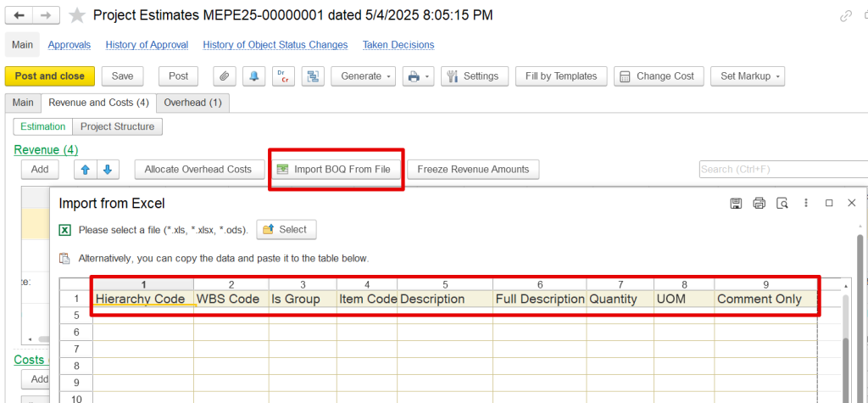The width and height of the screenshot is (868, 403).
Task: Open reminders with the bell icon
Action: [253, 76]
